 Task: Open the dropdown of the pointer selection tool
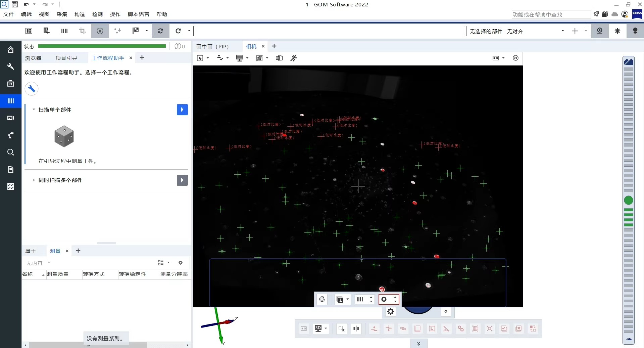click(208, 58)
